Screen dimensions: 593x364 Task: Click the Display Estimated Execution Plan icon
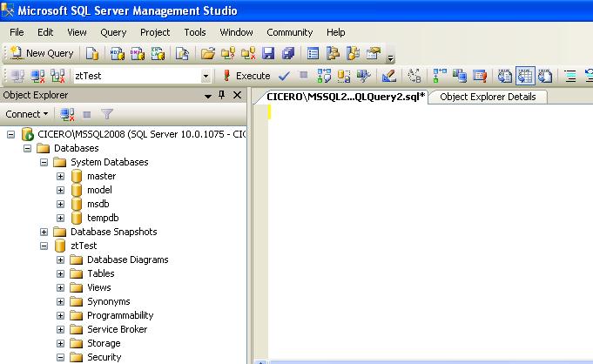324,76
